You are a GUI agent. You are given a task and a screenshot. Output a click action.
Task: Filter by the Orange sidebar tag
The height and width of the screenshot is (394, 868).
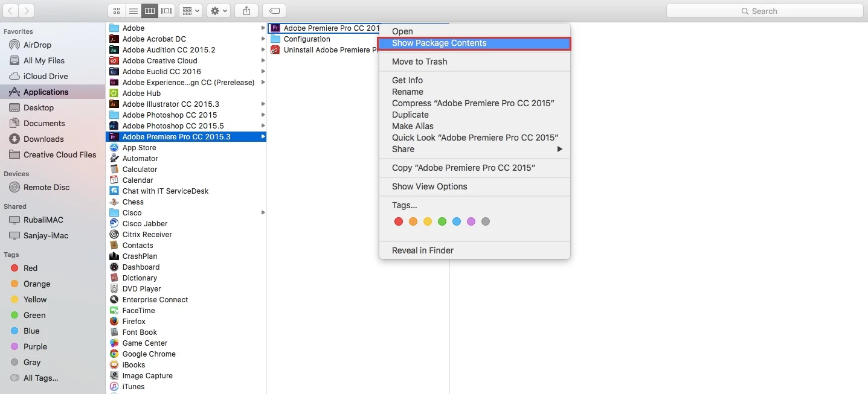coord(37,284)
